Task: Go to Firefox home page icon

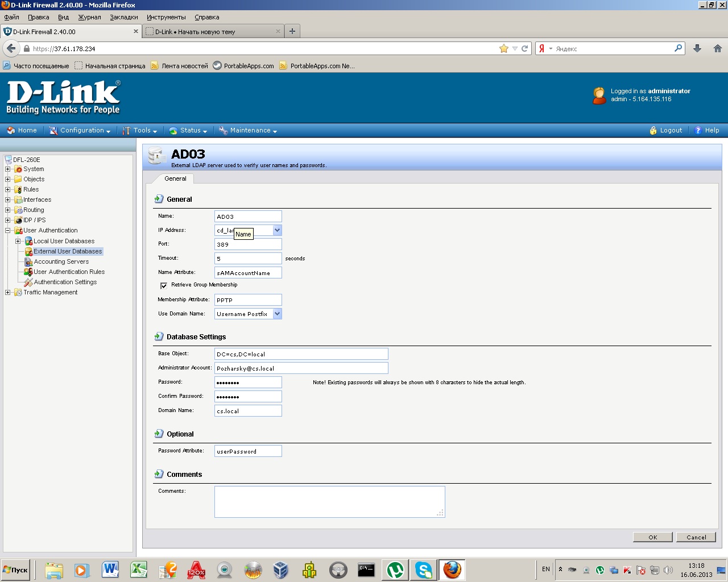Action: click(718, 49)
